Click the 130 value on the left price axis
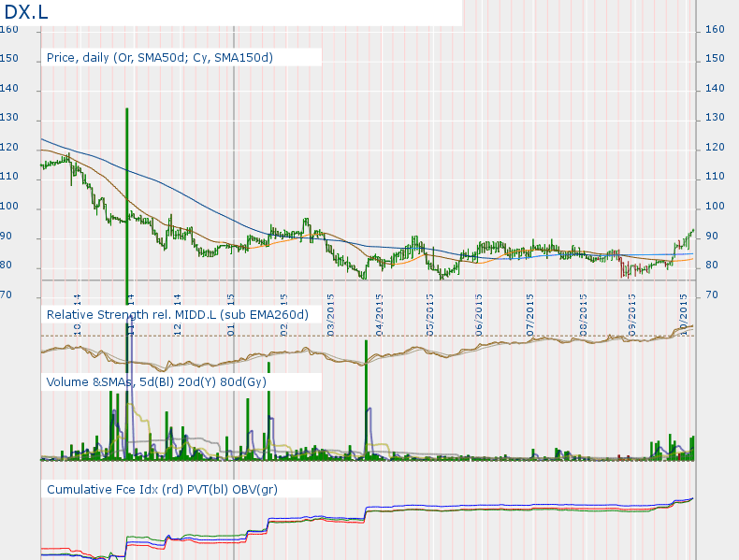Viewport: 739px width, 560px height. coord(9,117)
